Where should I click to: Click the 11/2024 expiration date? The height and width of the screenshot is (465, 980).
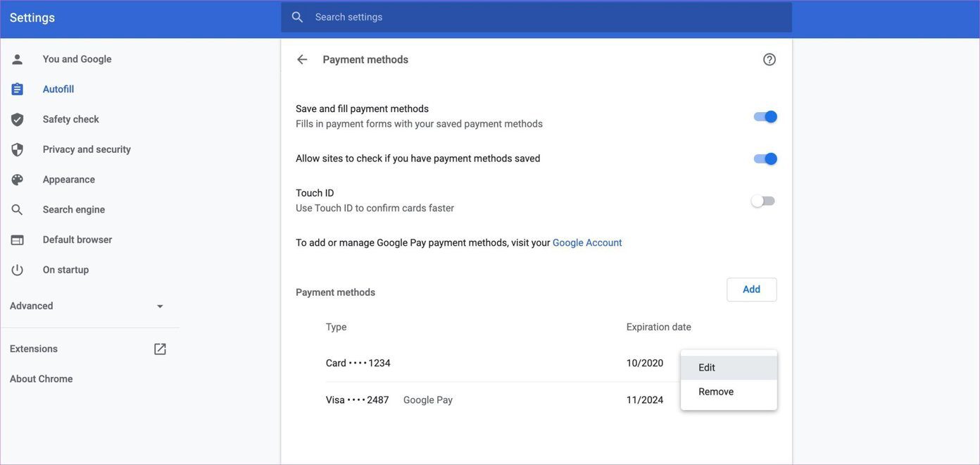(645, 400)
